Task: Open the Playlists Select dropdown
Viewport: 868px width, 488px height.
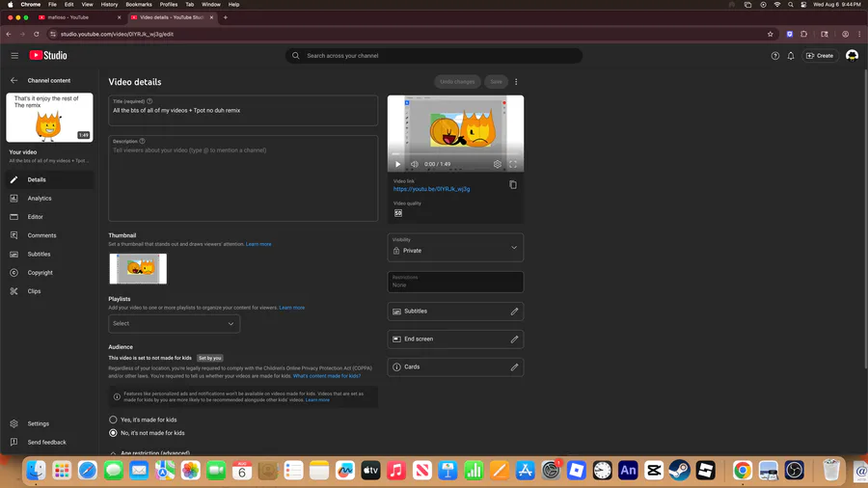Action: tap(174, 324)
